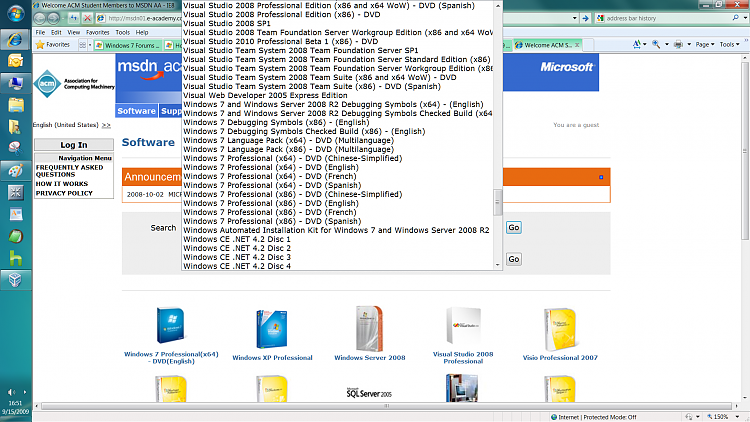750x422 pixels.
Task: Open the Quick Tabs dropdown arrow
Action: (90, 45)
